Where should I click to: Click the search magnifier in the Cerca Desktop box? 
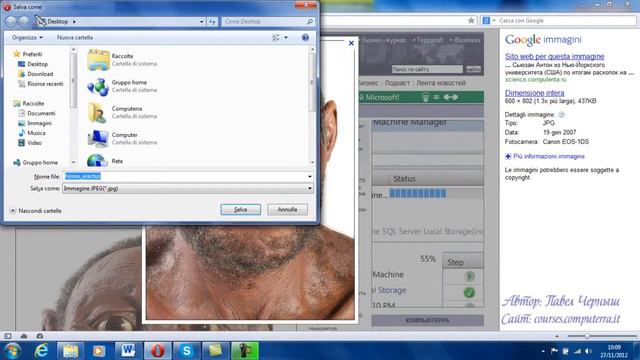click(310, 22)
